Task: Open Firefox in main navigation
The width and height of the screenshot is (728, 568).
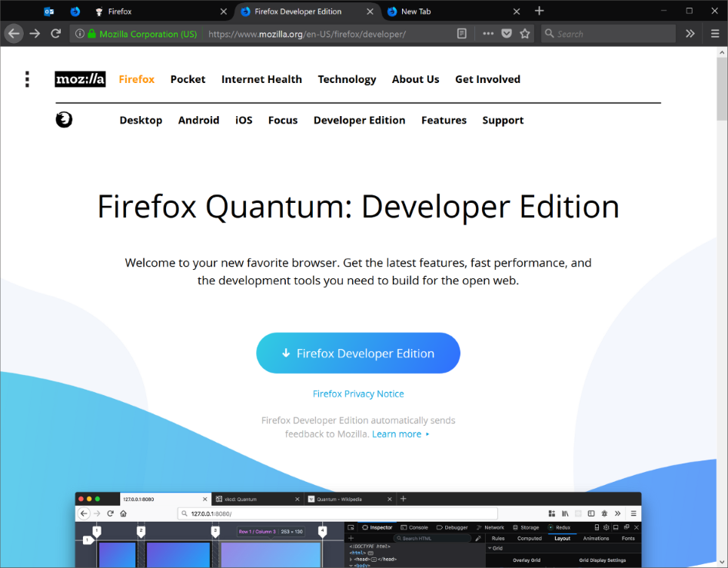Action: tap(137, 79)
